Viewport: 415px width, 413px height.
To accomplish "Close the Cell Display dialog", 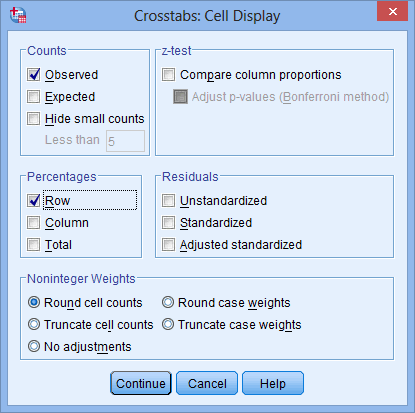I will click(392, 12).
